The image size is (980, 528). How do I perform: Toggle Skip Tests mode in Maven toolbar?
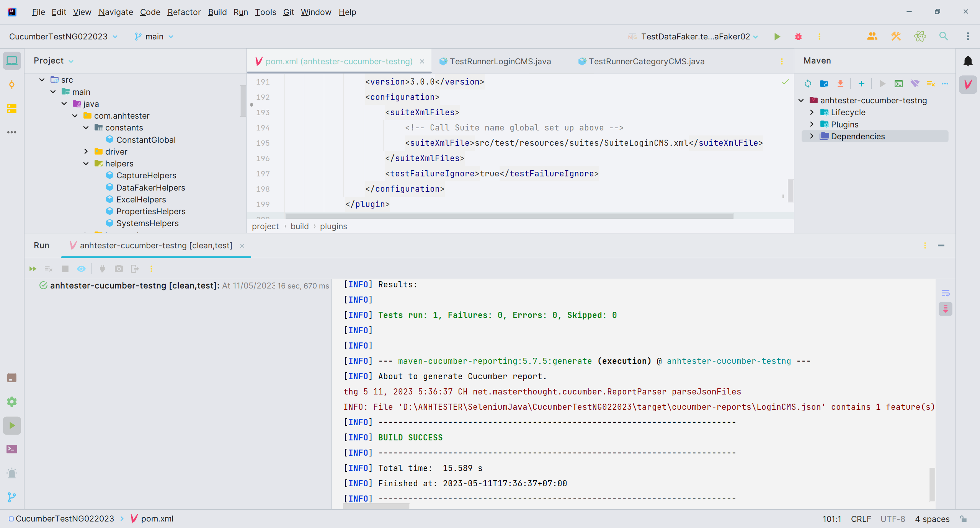tap(915, 83)
